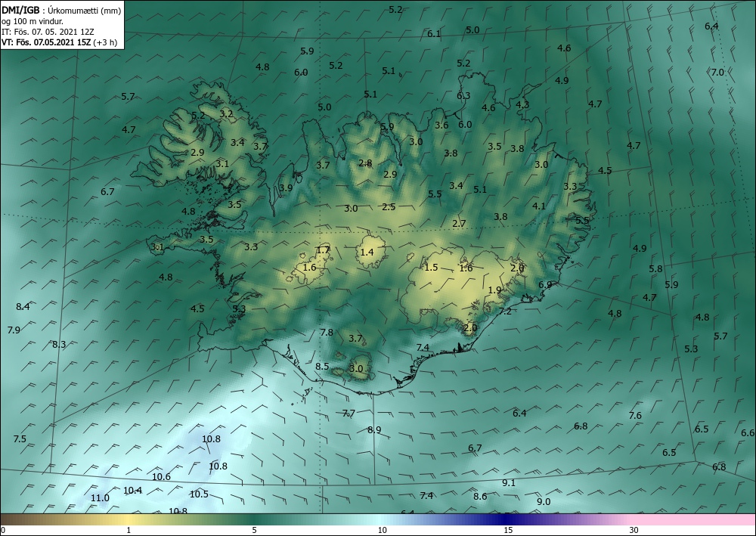Click the 8.3 value on the map
This screenshot has width=756, height=536.
pos(59,345)
